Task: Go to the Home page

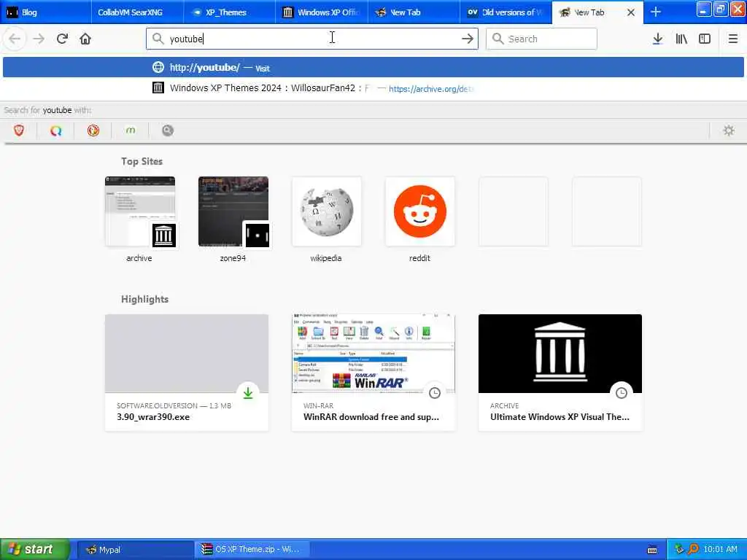Action: [x=85, y=39]
